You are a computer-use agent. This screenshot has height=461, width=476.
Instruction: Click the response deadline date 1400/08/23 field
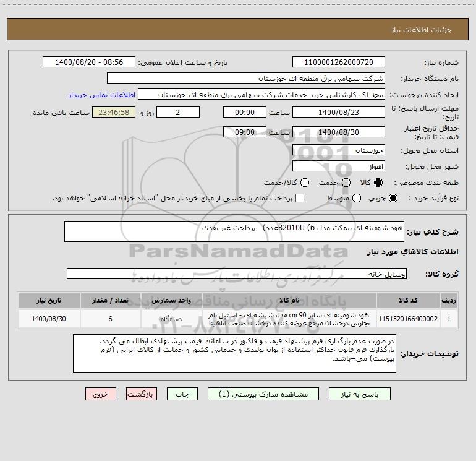tap(339, 112)
